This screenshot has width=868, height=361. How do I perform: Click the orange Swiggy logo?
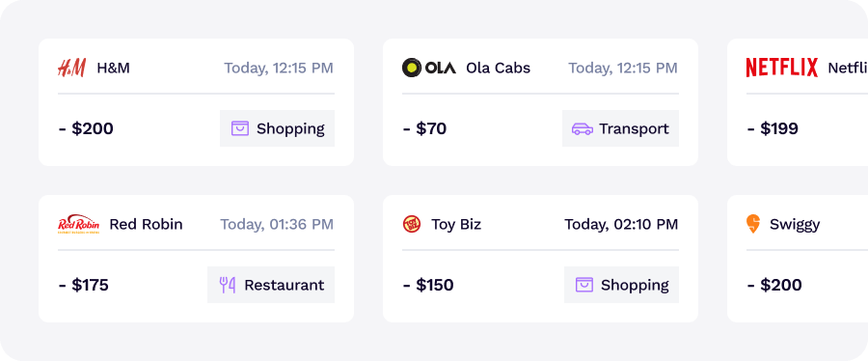tap(753, 224)
